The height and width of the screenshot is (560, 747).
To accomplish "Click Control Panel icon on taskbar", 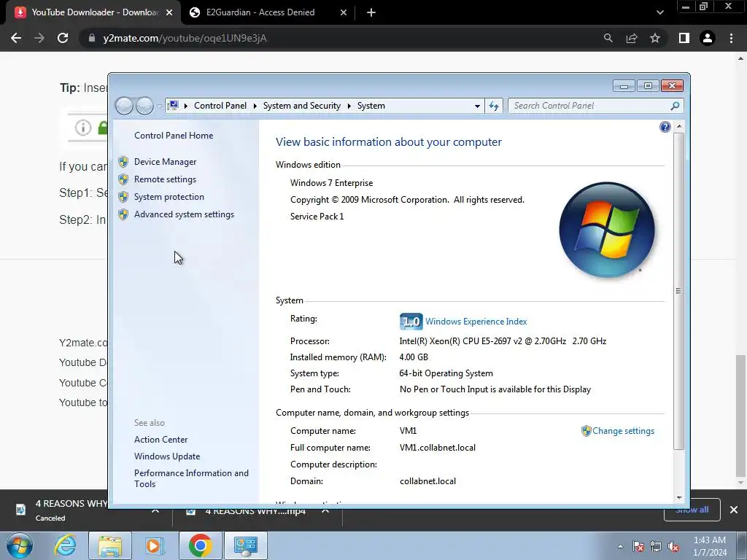I will pyautogui.click(x=246, y=545).
